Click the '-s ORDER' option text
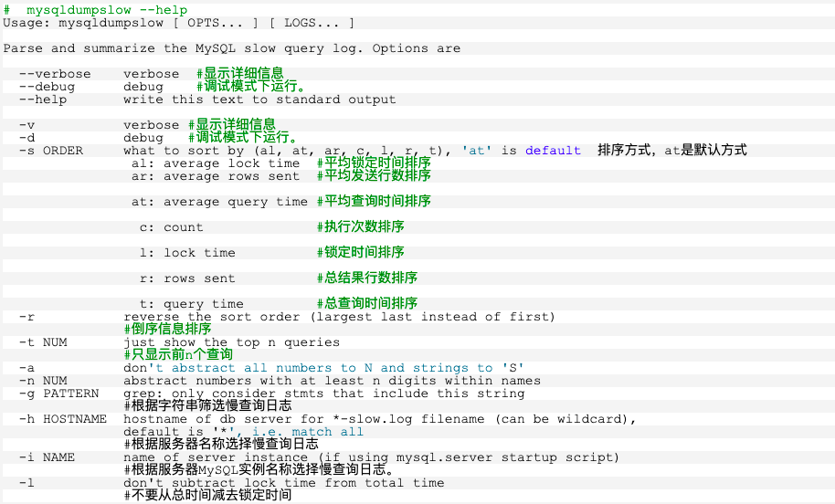 [x=51, y=151]
